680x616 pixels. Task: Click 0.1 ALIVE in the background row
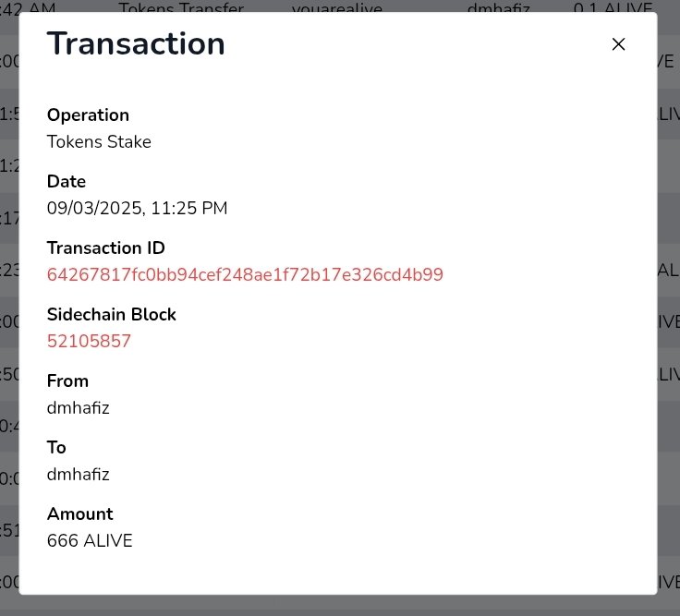[x=613, y=7]
